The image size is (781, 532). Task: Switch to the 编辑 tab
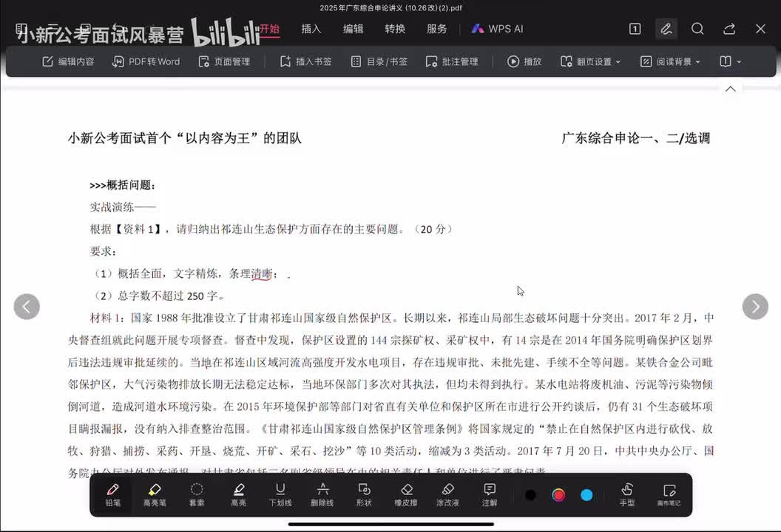click(353, 29)
